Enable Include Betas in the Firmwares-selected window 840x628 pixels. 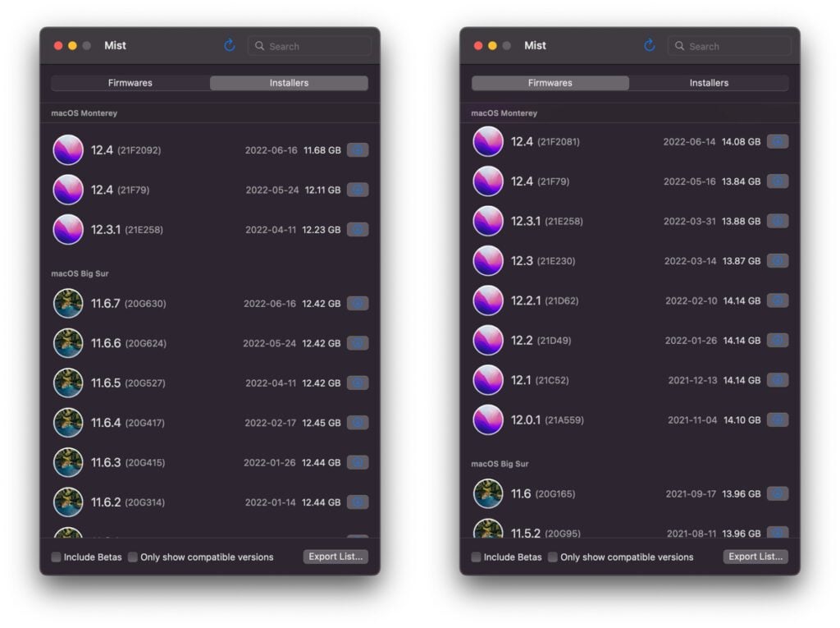point(477,557)
